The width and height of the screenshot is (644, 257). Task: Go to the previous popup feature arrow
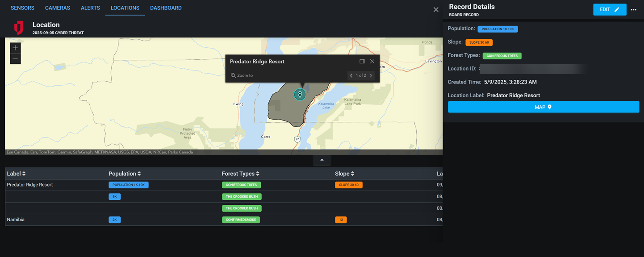(351, 75)
